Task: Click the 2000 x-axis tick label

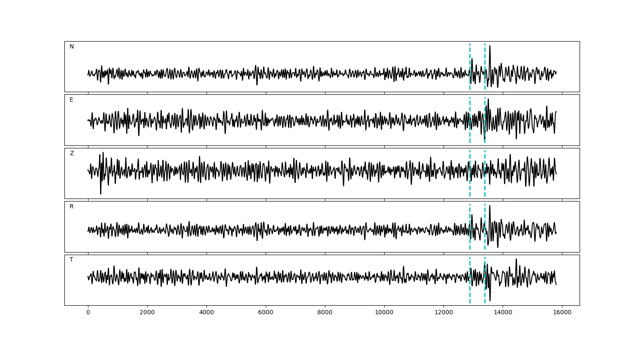Action: pos(147,313)
